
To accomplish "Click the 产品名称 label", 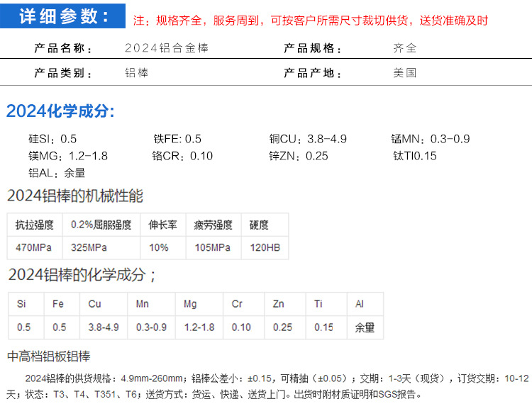I will [x=63, y=48].
